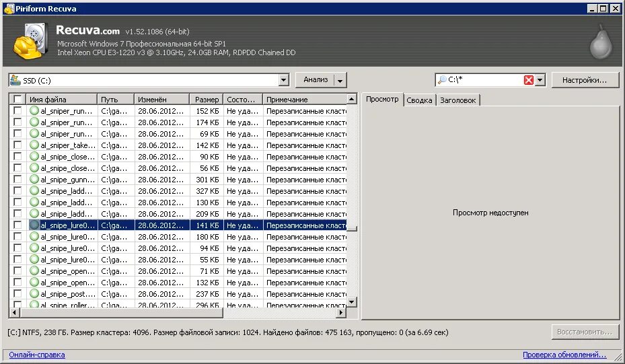Click the Путь column header
The image size is (625, 364).
(x=116, y=100)
